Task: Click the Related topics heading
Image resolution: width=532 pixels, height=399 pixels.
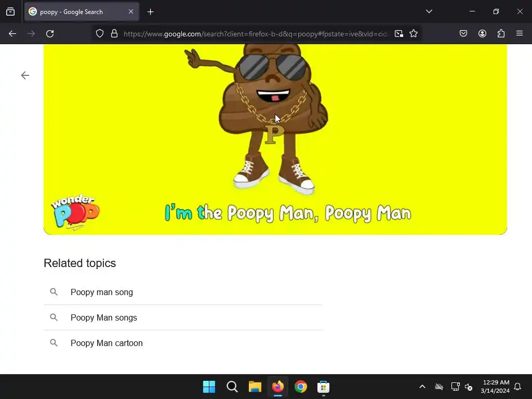Action: [79, 263]
